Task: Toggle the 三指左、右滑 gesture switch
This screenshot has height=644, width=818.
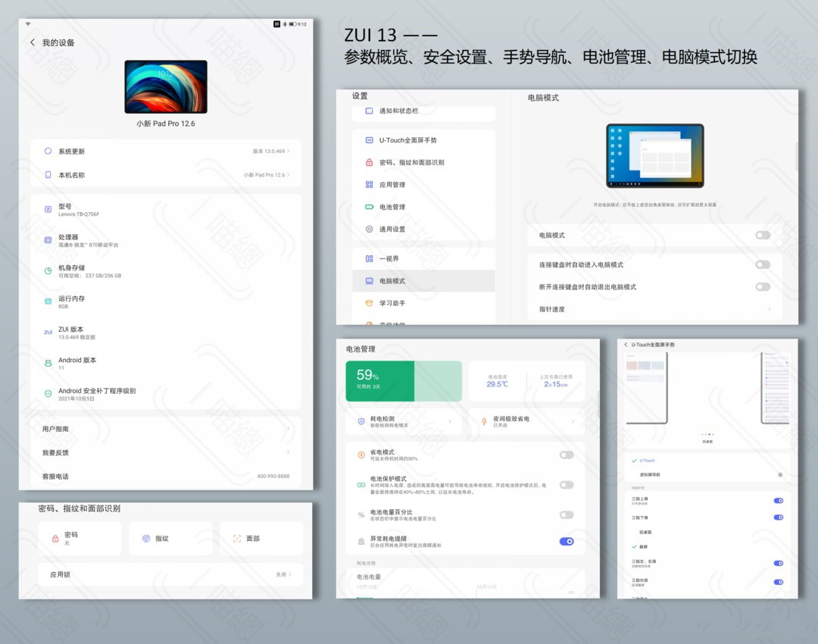Action: pos(779,563)
